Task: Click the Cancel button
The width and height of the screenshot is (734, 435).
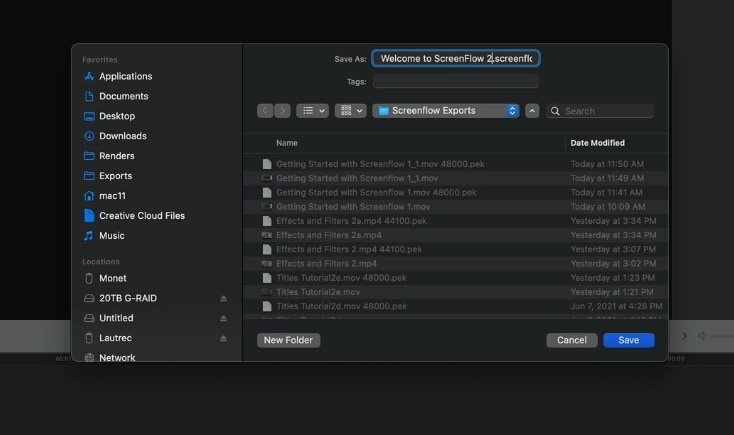Action: pos(571,340)
